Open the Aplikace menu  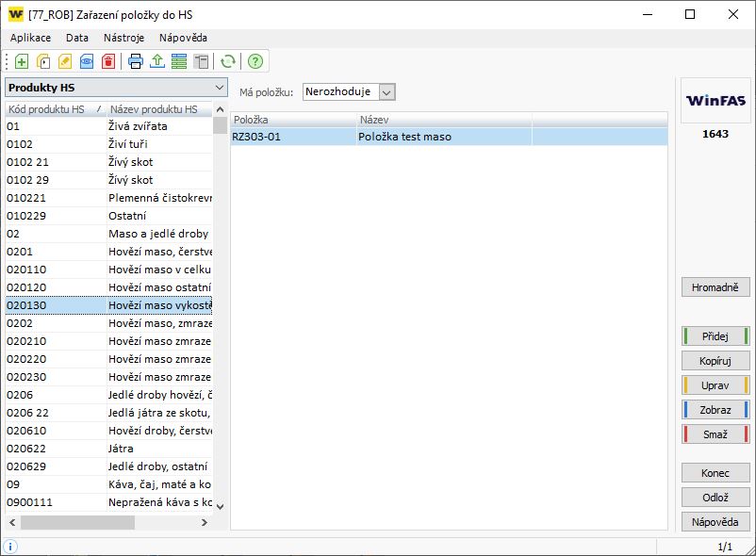tap(30, 38)
